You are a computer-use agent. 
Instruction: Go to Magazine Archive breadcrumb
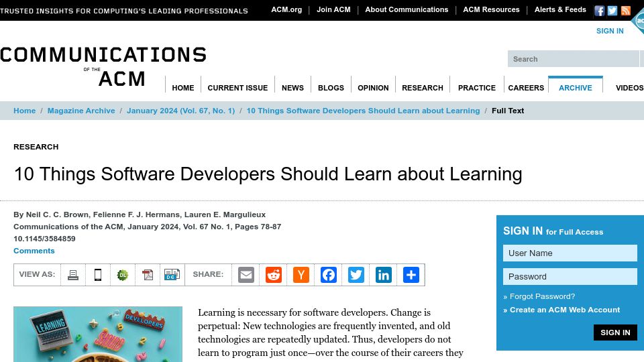click(x=81, y=111)
